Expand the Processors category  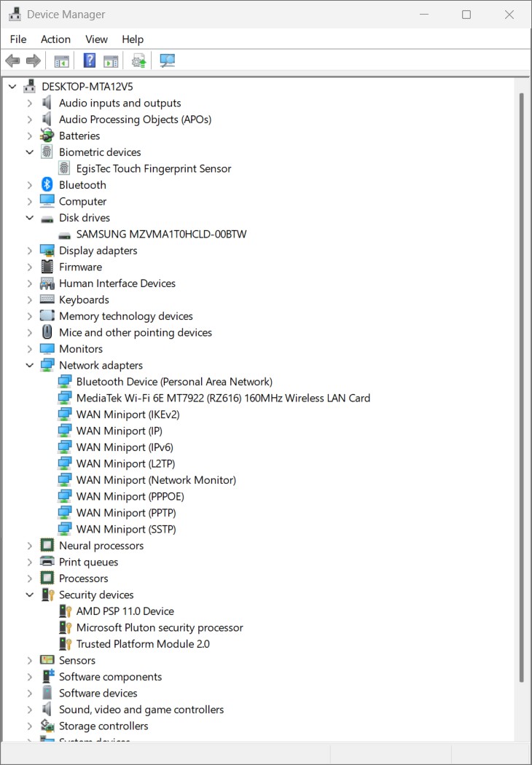pos(30,578)
